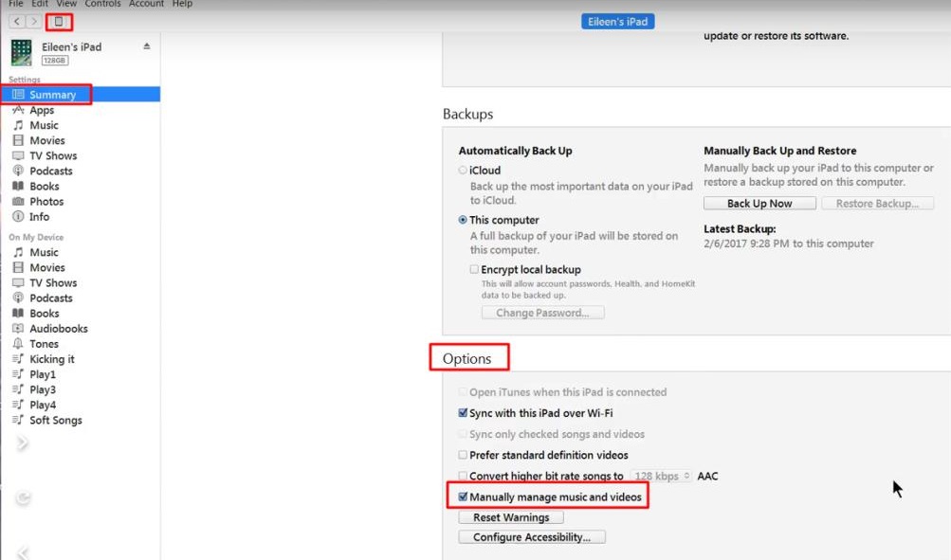Enable Convert higher bit rate songs checkbox
Viewport: 951px width, 560px height.
463,476
